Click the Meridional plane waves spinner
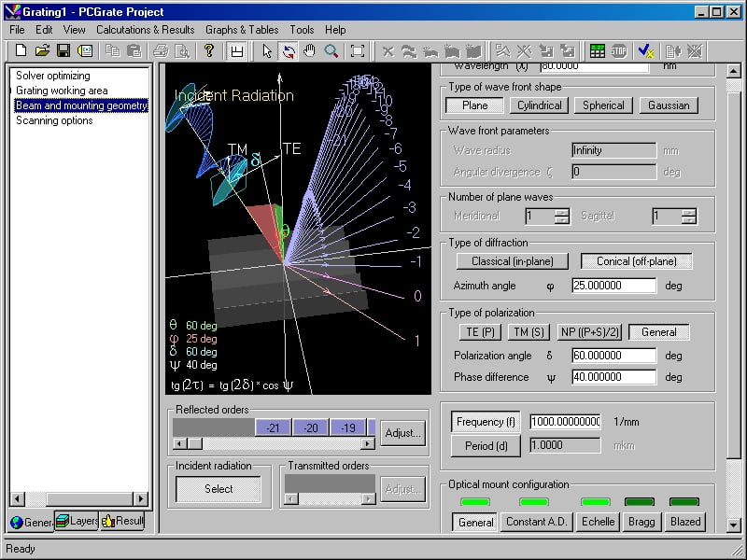 [x=562, y=217]
